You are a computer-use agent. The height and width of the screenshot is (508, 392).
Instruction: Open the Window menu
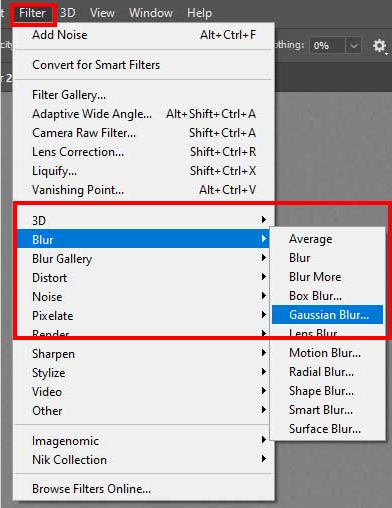[x=151, y=13]
